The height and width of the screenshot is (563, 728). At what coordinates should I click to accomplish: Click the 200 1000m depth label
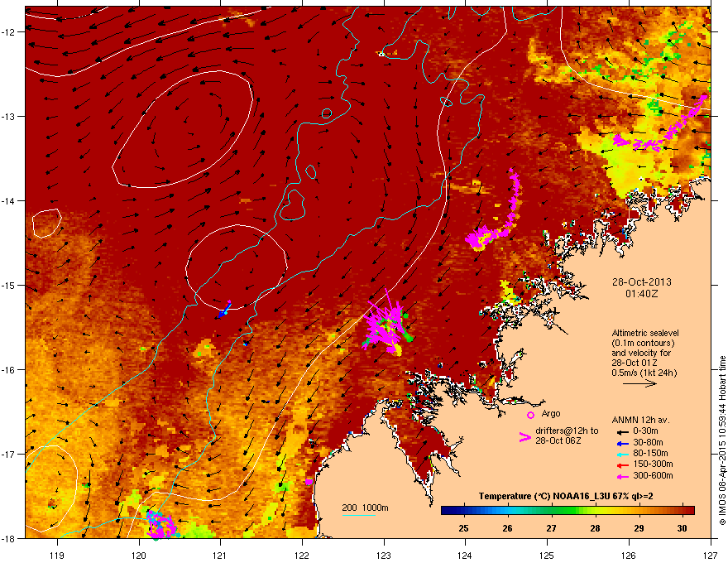(365, 508)
